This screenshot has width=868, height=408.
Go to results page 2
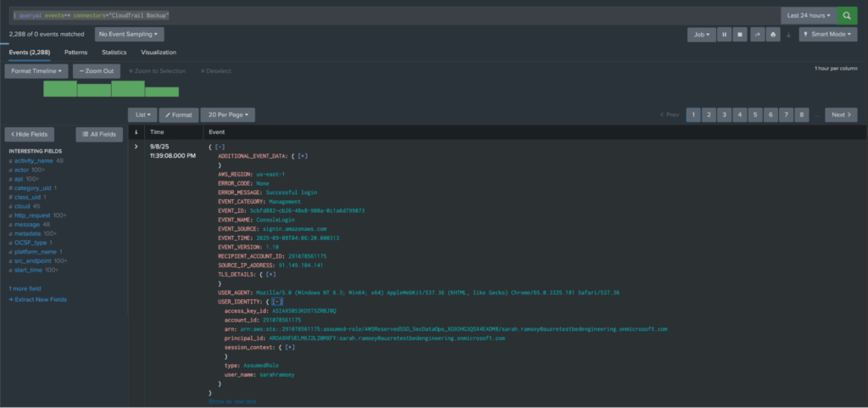coord(709,115)
